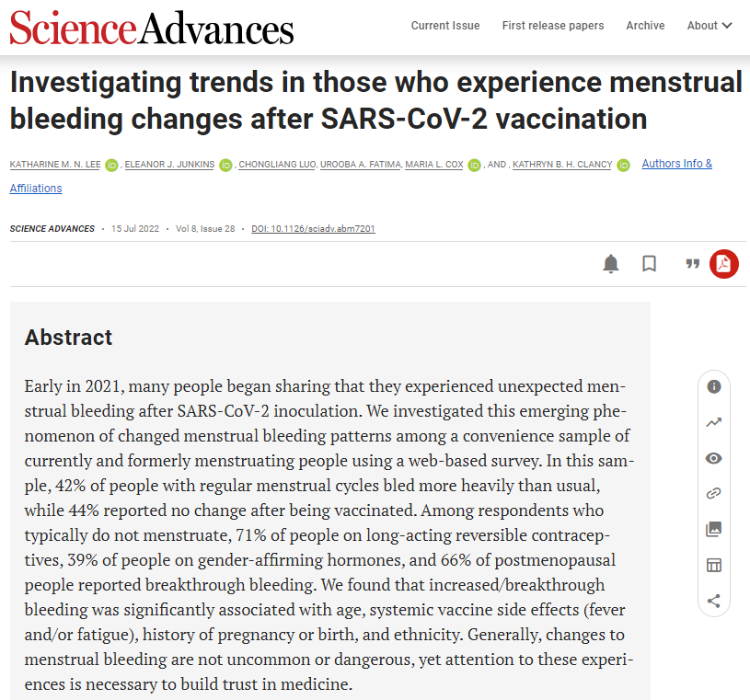Show article metrics trend icon

pos(713,423)
